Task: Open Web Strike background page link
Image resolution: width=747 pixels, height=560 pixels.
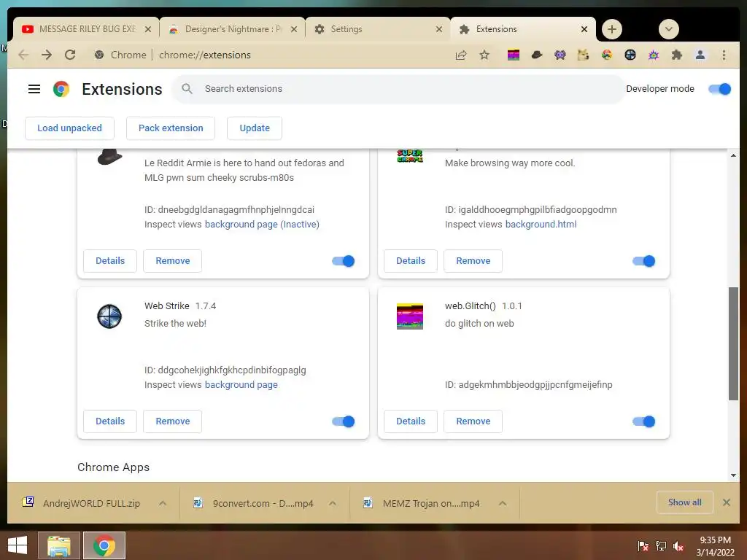Action: coord(241,385)
